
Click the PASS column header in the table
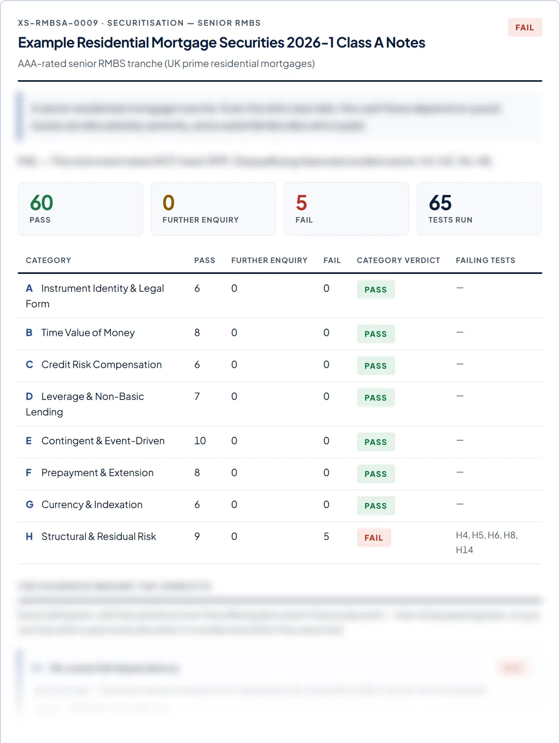205,260
